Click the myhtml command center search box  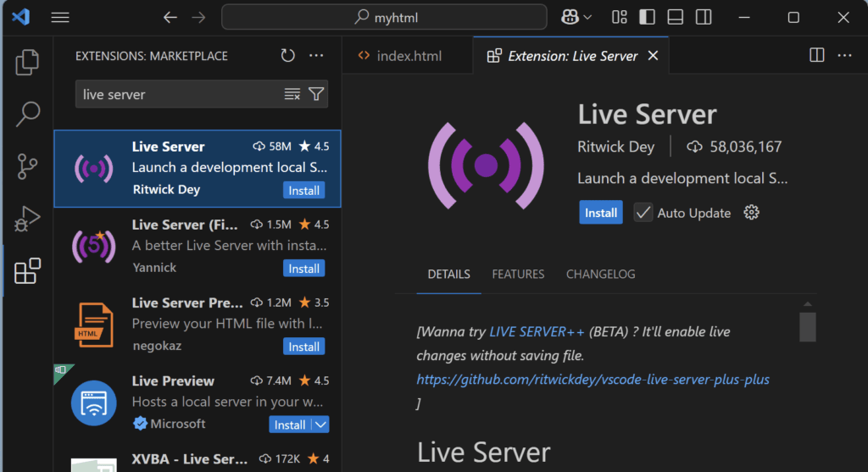[x=384, y=17]
